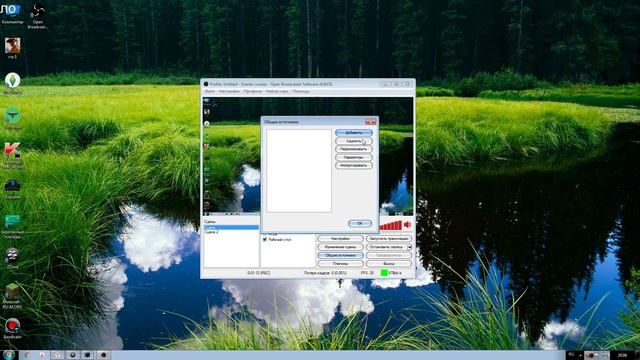Select the desktop icon showing a man's portrait
Image resolution: width=640 pixels, height=360 pixels.
coord(13,48)
